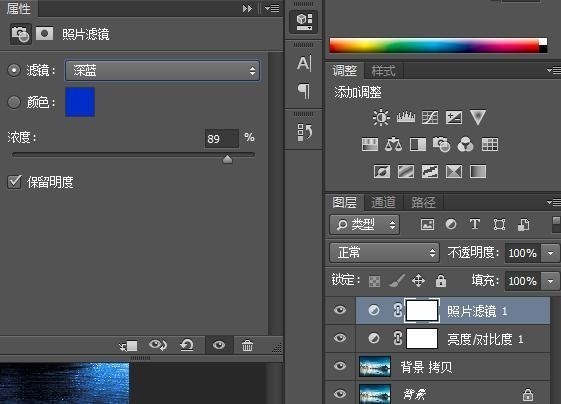Open the Paragraph panel icon

[x=304, y=91]
